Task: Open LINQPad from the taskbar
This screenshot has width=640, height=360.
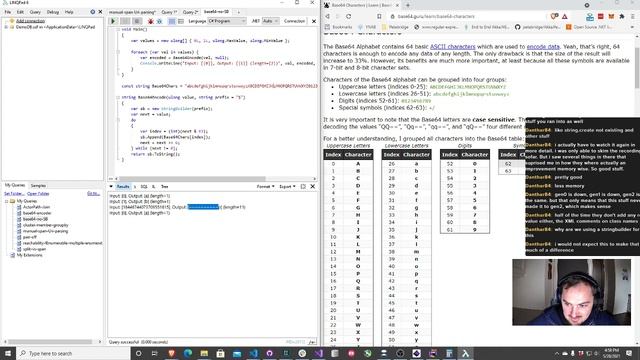Action: (465, 353)
